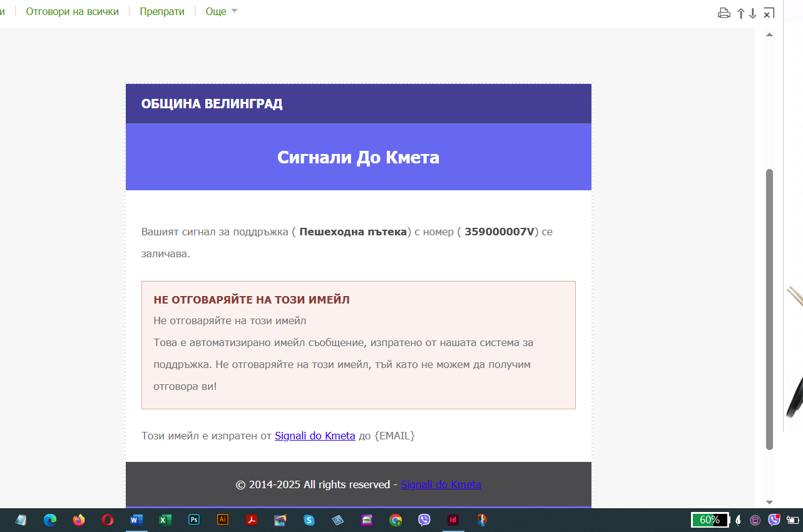Image resolution: width=803 pixels, height=532 pixels.
Task: Click the 60% battery indicator in tray
Action: click(x=710, y=520)
